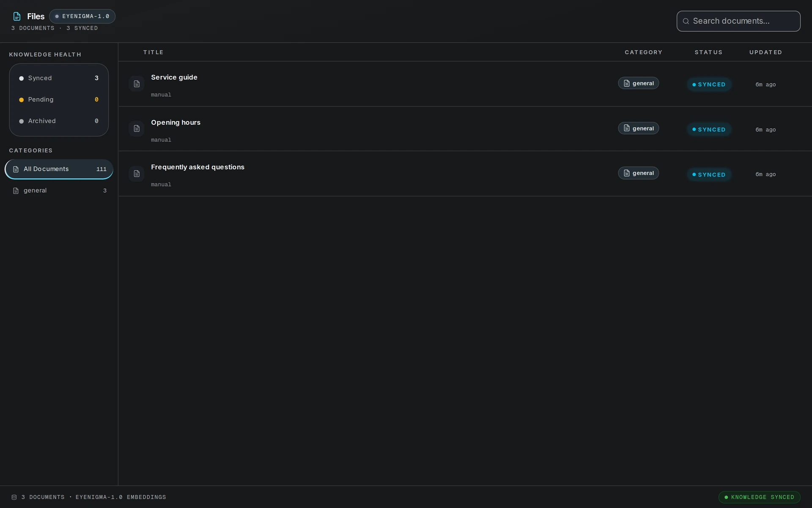Click icon inside Opening hours general tag

tap(627, 128)
